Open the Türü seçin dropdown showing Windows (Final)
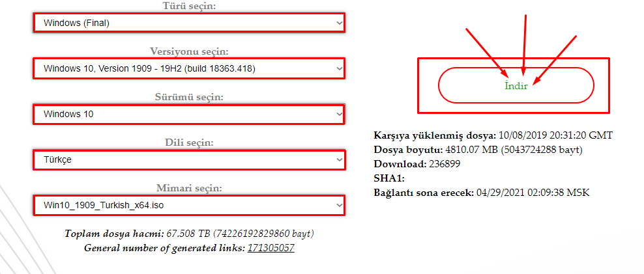 (x=189, y=23)
